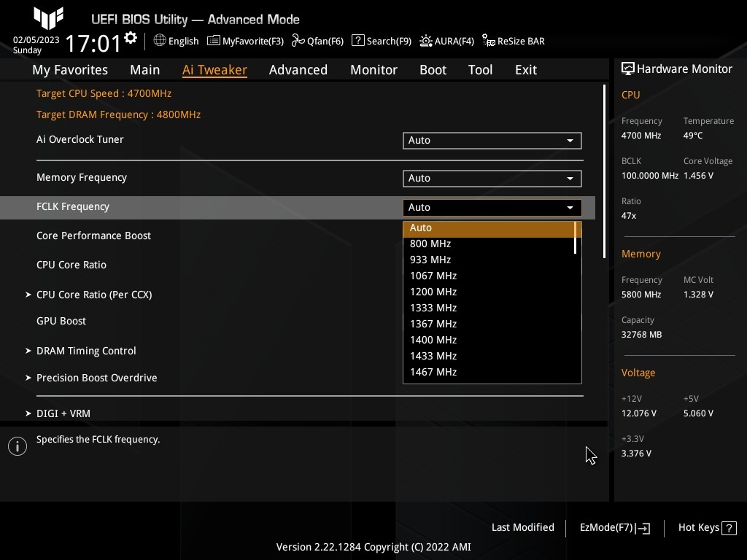Screen dimensions: 747x560
Task: Open MyFavorite(F3) list icon
Action: pyautogui.click(x=214, y=41)
